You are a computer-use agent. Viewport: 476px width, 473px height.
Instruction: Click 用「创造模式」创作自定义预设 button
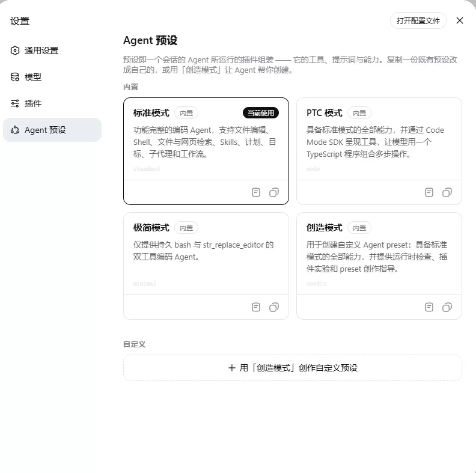[x=293, y=368]
